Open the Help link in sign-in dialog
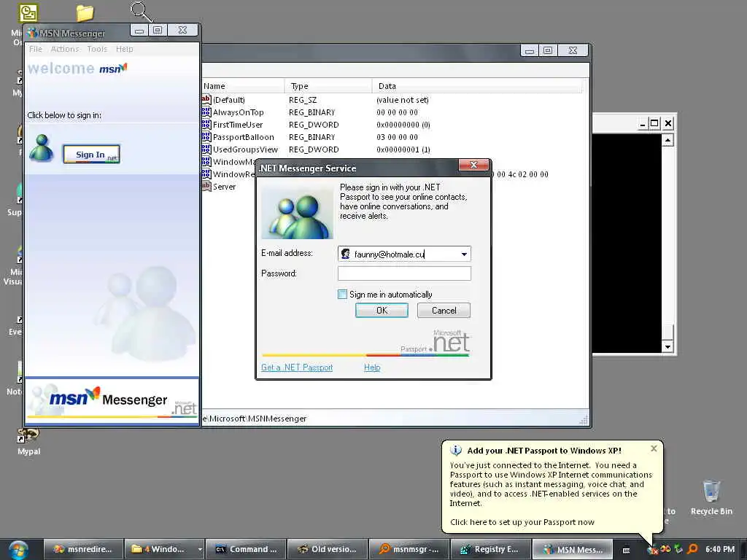The image size is (747, 560). pos(372,367)
